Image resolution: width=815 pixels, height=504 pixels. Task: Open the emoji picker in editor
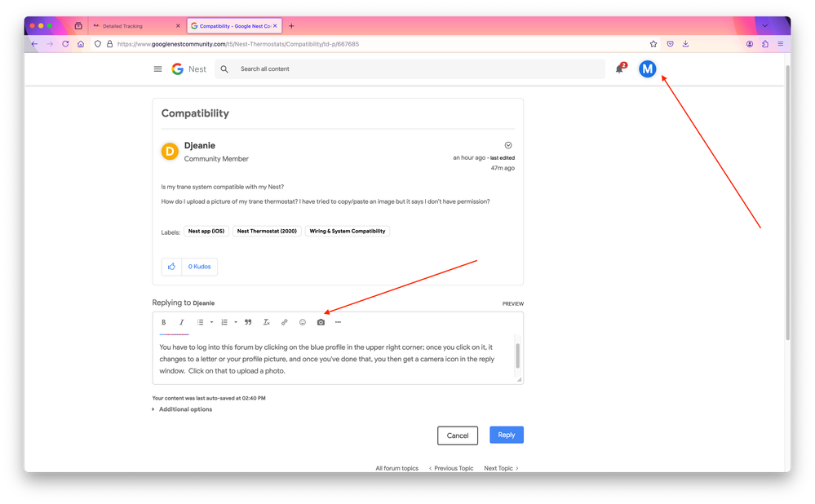coord(303,322)
